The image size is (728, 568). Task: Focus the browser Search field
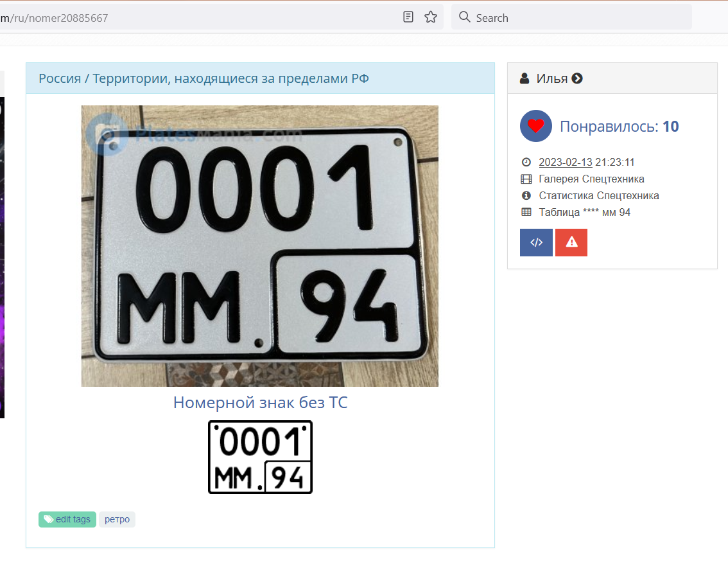coord(578,17)
